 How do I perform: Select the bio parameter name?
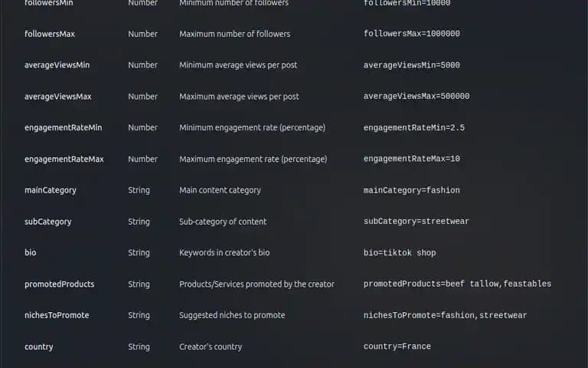click(x=31, y=252)
